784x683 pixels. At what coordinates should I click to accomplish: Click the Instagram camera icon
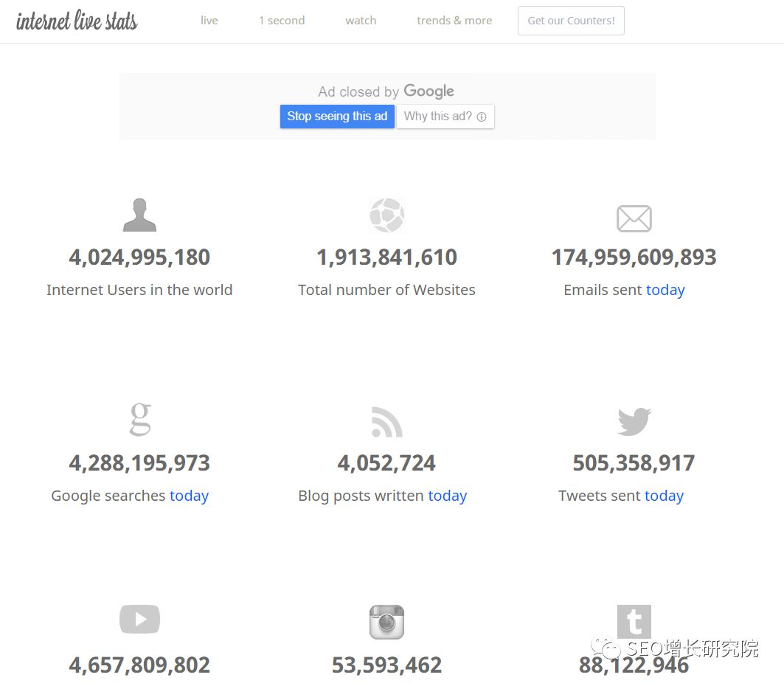(x=387, y=622)
